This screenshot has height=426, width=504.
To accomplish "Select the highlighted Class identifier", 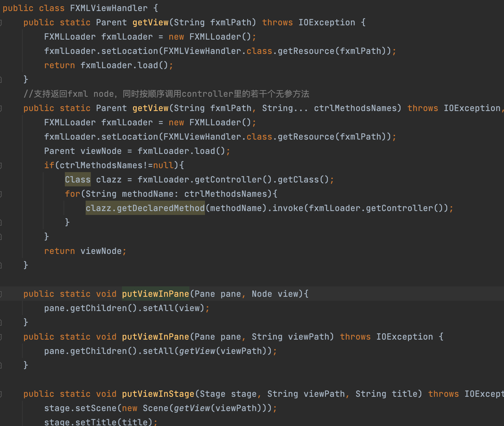I will tap(78, 179).
